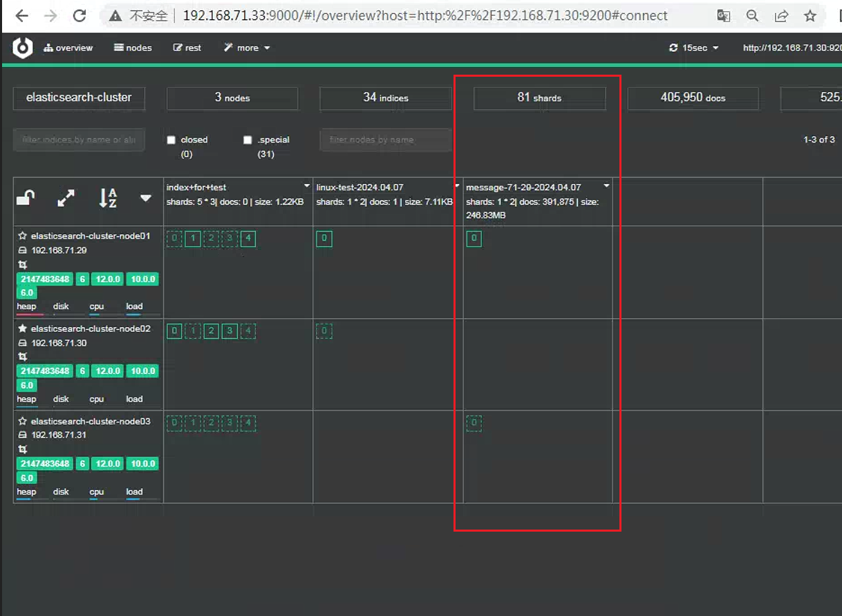842x616 pixels.
Task: Focus the filter nodes by name field
Action: [386, 140]
